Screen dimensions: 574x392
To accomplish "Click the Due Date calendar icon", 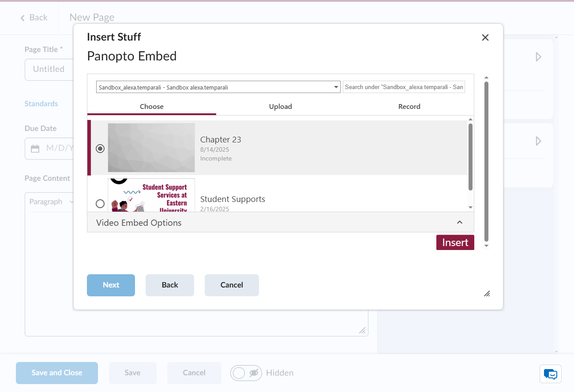I will (x=35, y=148).
